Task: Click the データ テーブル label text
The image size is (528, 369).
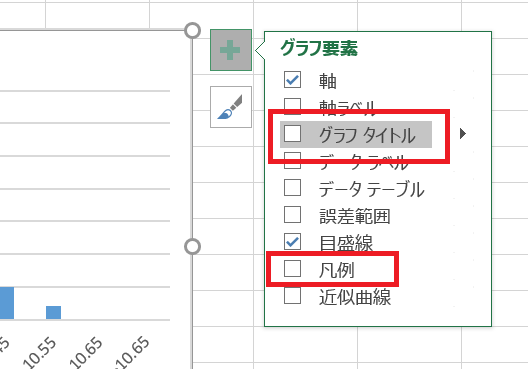Action: (x=371, y=189)
